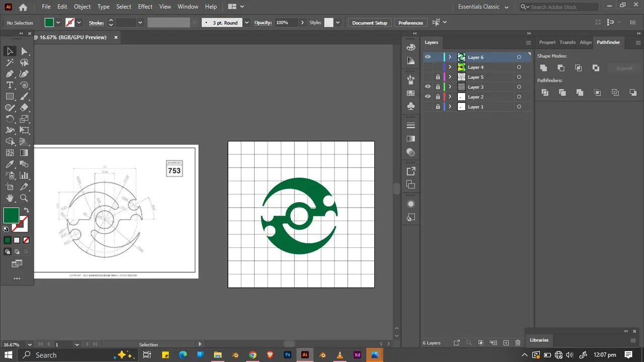This screenshot has height=362, width=644.
Task: Choose the Rectangle tool
Action: (10, 97)
